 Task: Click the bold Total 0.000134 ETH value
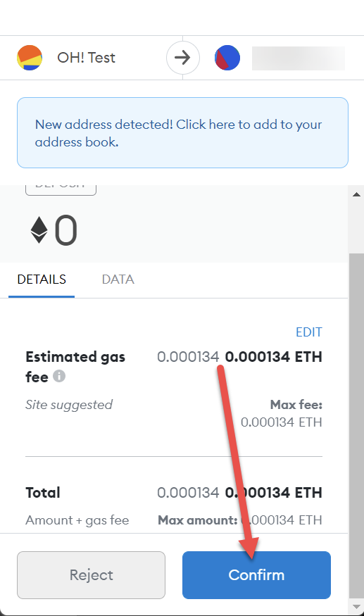click(274, 493)
